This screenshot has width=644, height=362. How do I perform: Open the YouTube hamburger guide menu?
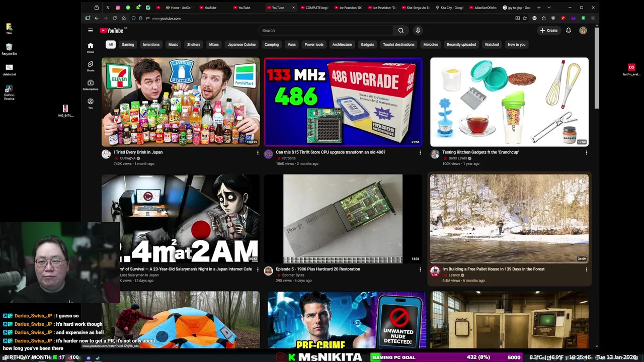click(x=91, y=31)
